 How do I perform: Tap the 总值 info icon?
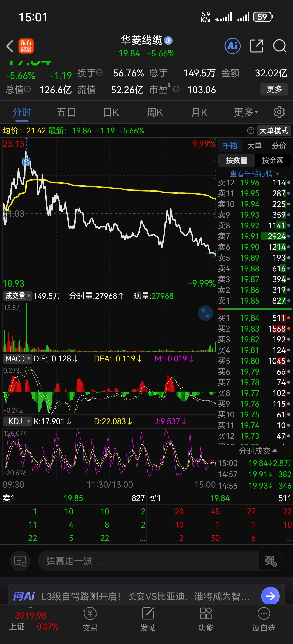pos(28,89)
